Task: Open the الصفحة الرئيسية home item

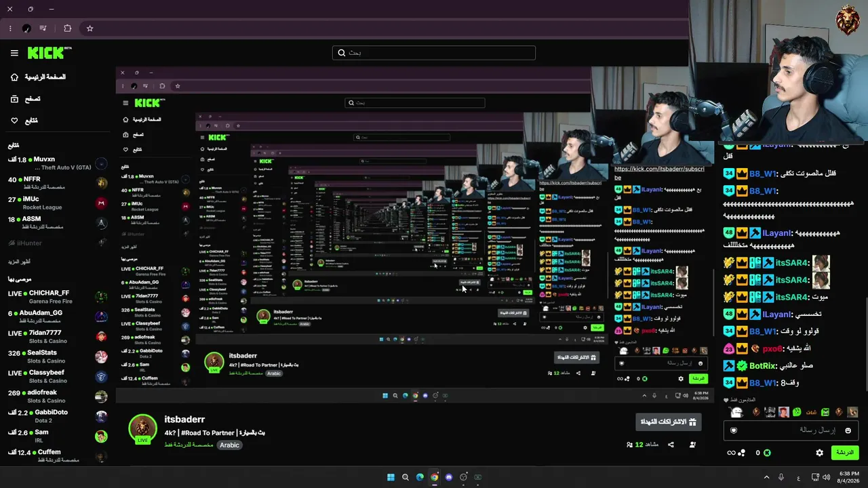Action: pos(39,77)
